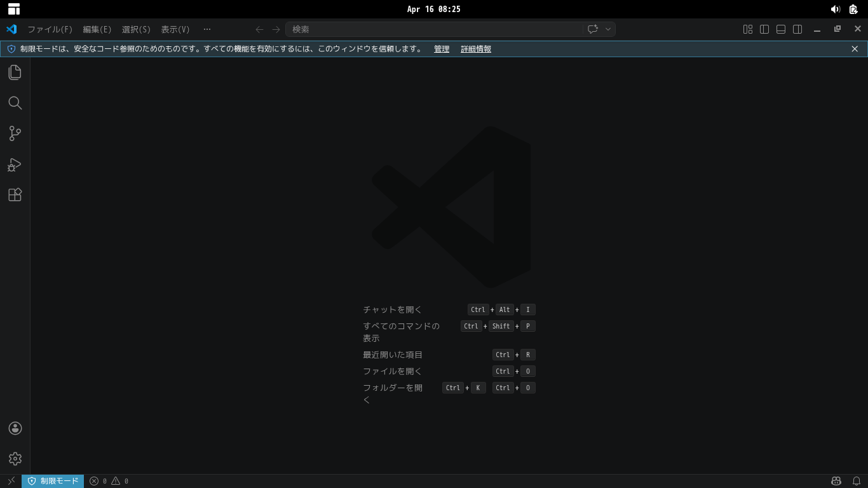Click the VS Code logo icon

pyautogui.click(x=11, y=29)
